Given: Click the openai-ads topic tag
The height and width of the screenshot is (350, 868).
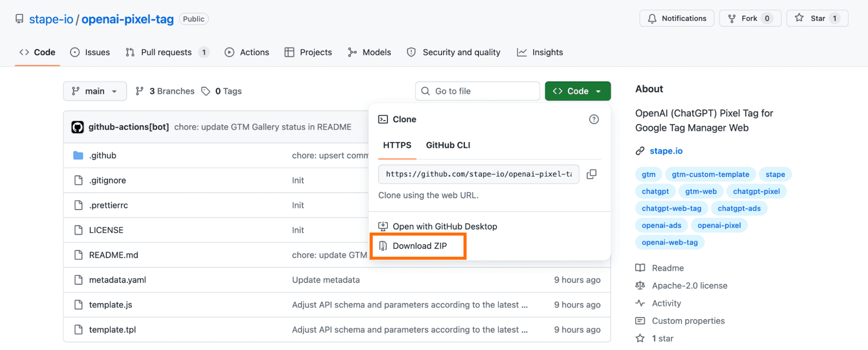Looking at the screenshot, I should pos(661,225).
